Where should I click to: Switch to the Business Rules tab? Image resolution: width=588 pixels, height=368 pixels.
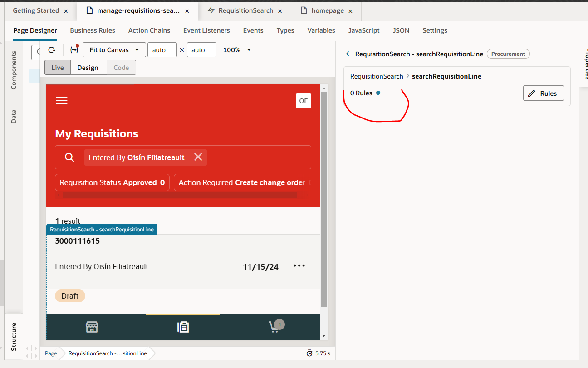(x=93, y=30)
